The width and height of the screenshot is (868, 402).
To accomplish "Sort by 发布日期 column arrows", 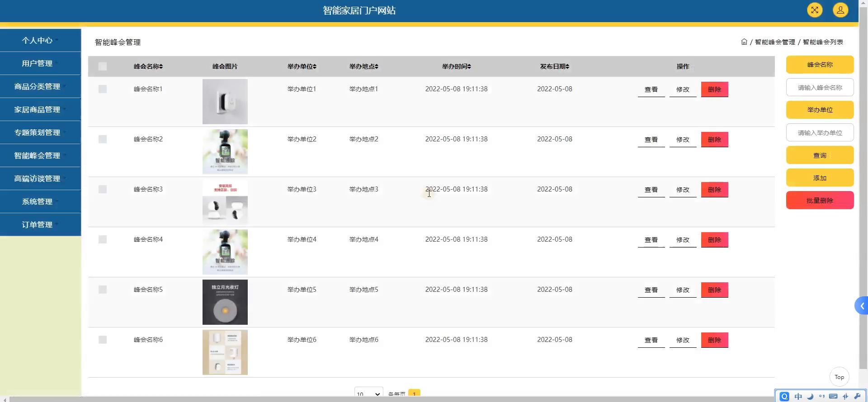I will 567,66.
